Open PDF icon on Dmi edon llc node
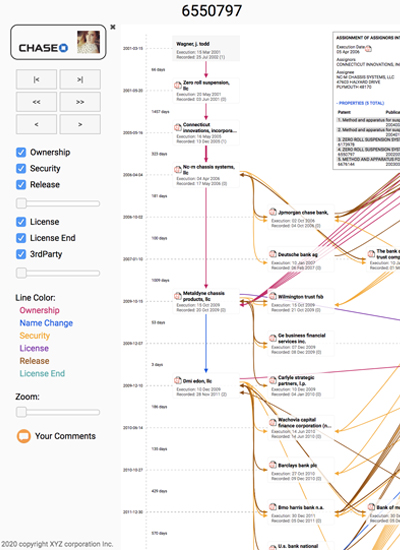 point(178,380)
